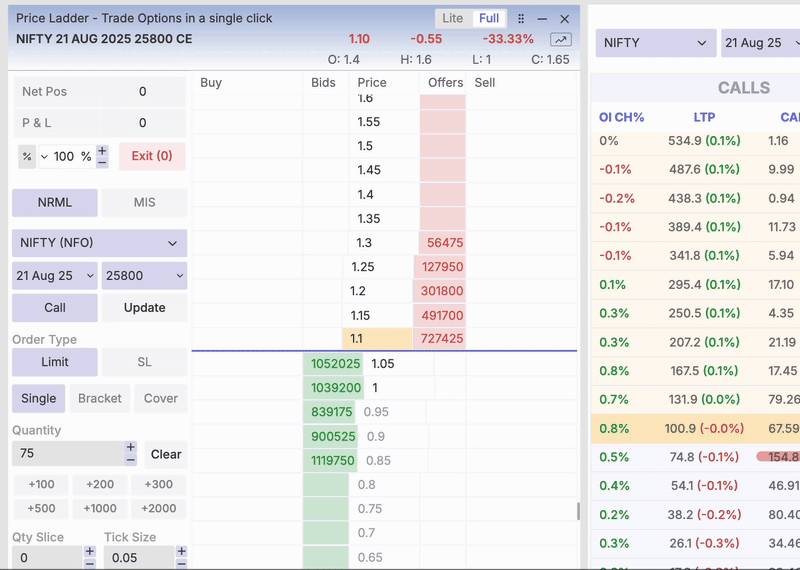Click the Quantity input field showing 75
800x570 pixels.
click(x=67, y=454)
